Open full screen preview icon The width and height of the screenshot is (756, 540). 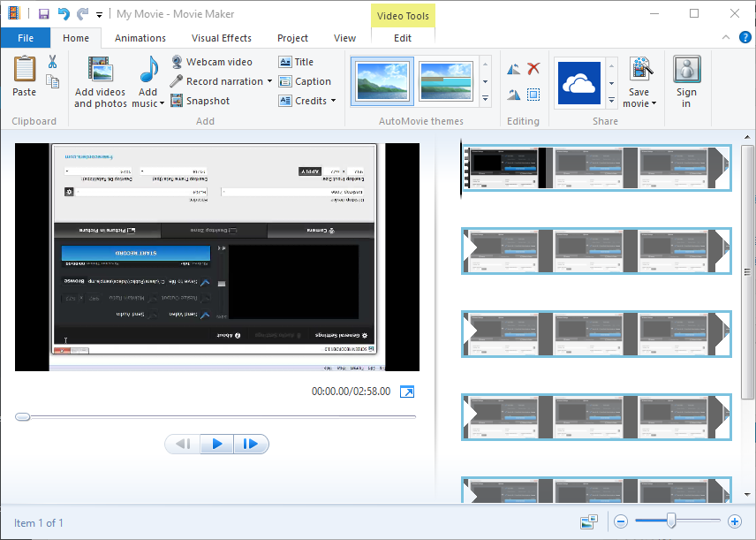tap(407, 392)
